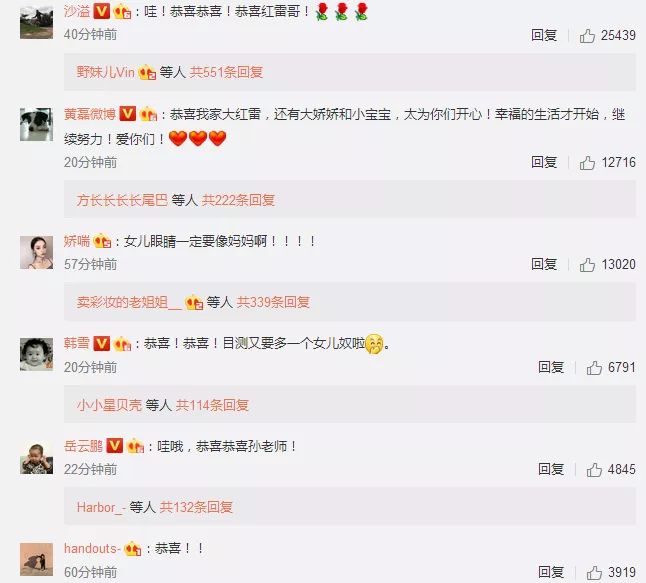
Task: Tap thumbs-up beside 6791 on 韩雪's comment
Action: 594,367
